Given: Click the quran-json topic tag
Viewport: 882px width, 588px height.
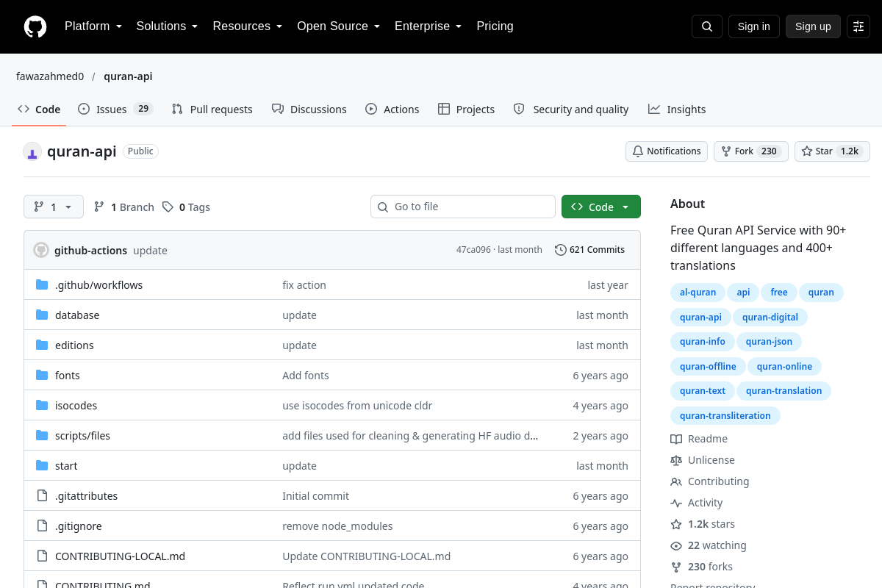Looking at the screenshot, I should pos(770,342).
